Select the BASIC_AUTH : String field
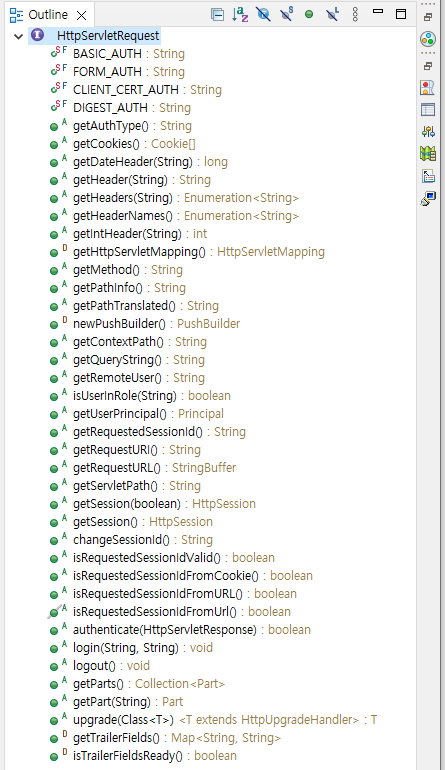 [118, 54]
